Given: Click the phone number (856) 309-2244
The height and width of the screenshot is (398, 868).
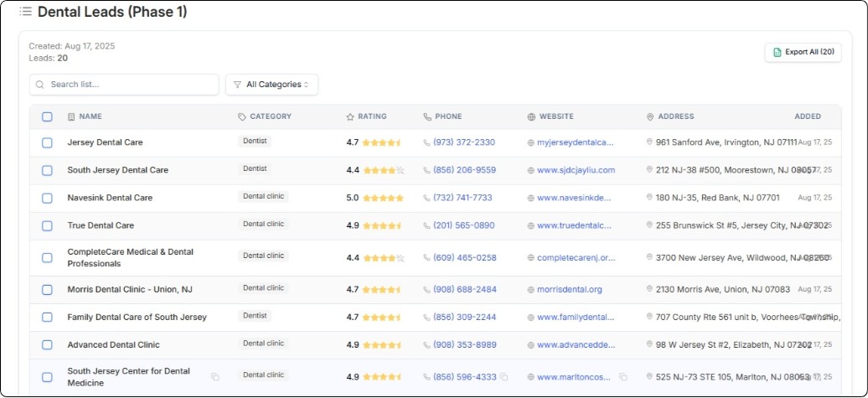Looking at the screenshot, I should (464, 318).
